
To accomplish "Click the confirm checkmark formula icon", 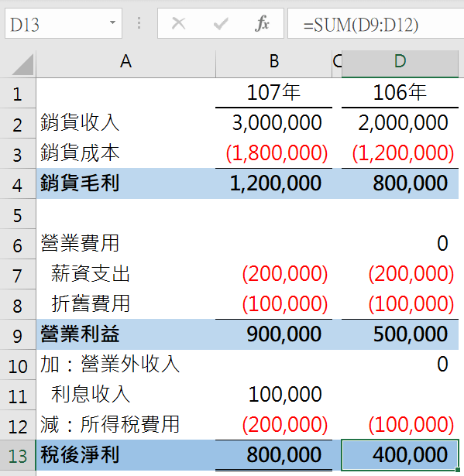I will (x=221, y=24).
